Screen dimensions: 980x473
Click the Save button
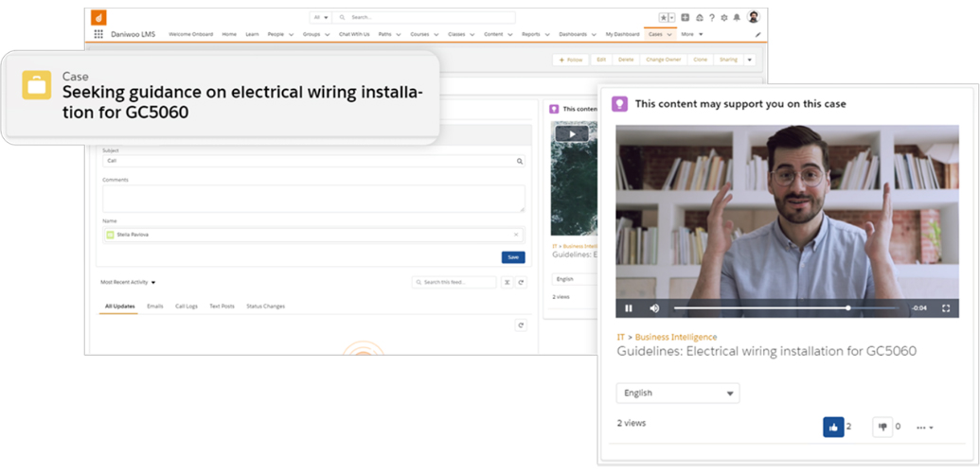(x=512, y=257)
